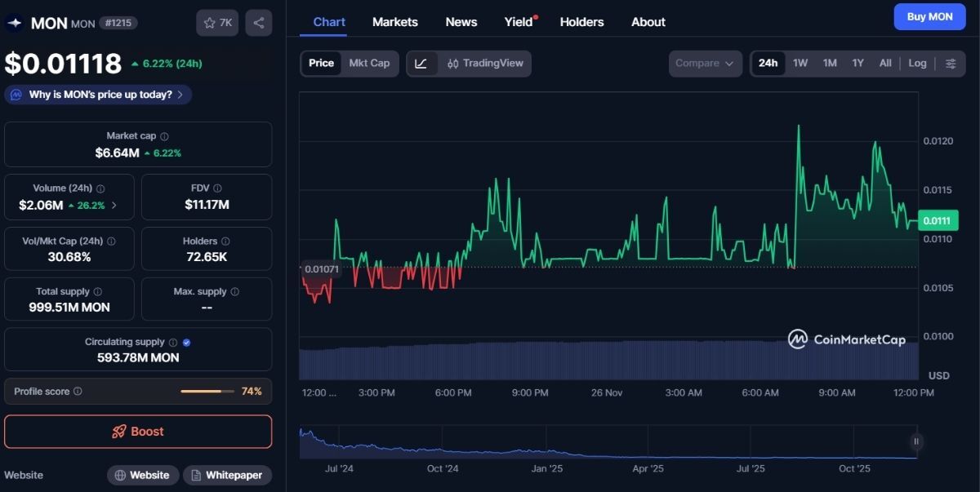Switch to the Markets tab
The image size is (980, 492).
395,22
